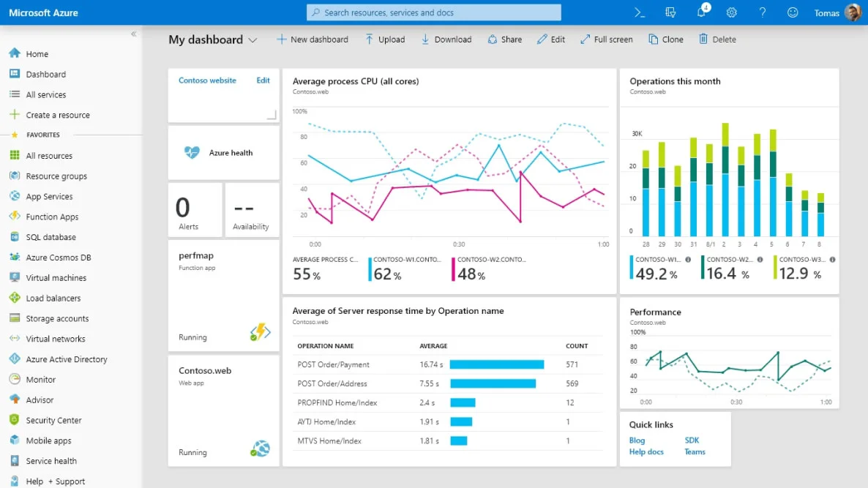
Task: Click the SQL database icon
Action: (15, 237)
